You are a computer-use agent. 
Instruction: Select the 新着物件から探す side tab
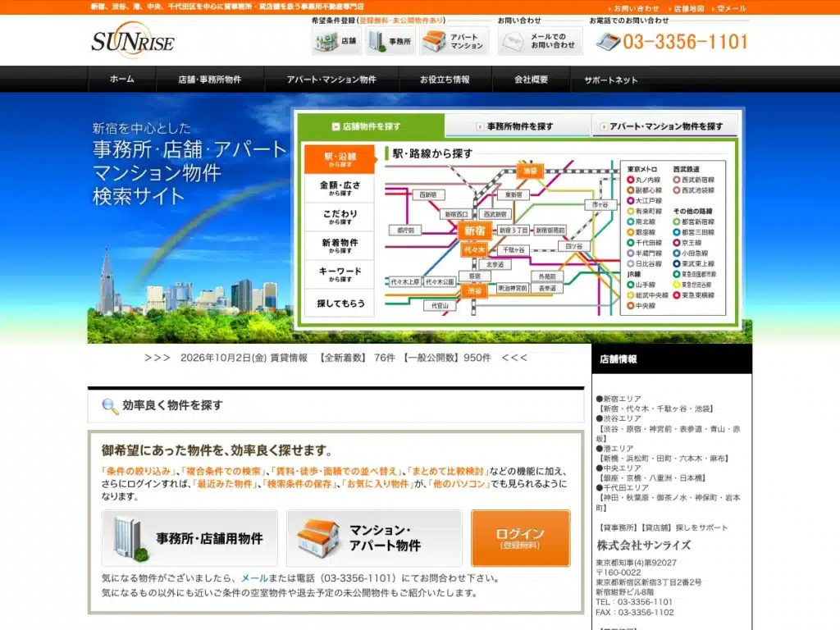coord(340,245)
